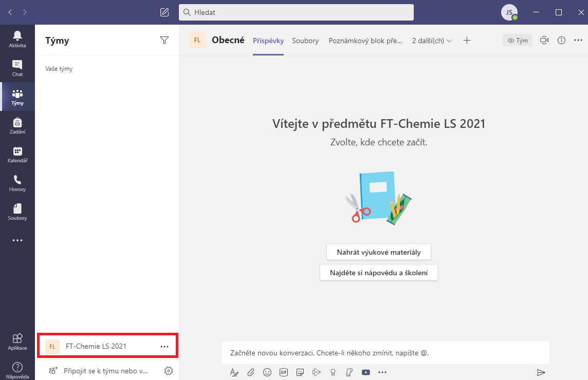Click the attach file paperclip icon

(251, 372)
